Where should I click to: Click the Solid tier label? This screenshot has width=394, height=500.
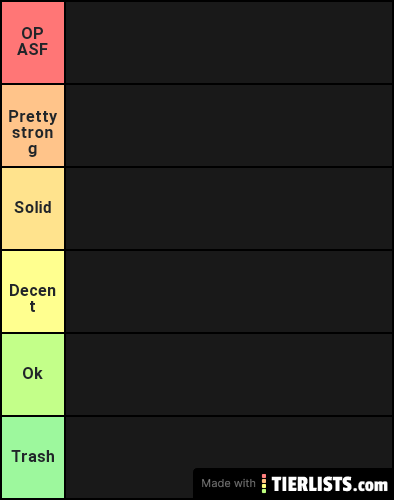pyautogui.click(x=33, y=208)
